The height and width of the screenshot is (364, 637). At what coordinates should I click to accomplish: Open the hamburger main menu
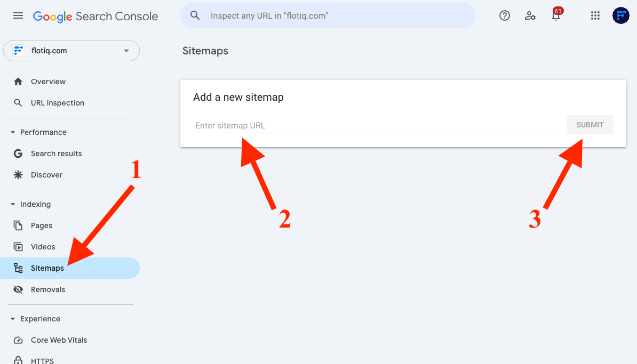pyautogui.click(x=18, y=16)
